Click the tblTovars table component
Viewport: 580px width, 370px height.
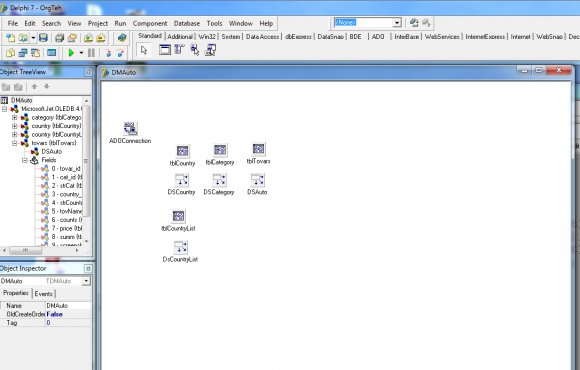tap(258, 149)
